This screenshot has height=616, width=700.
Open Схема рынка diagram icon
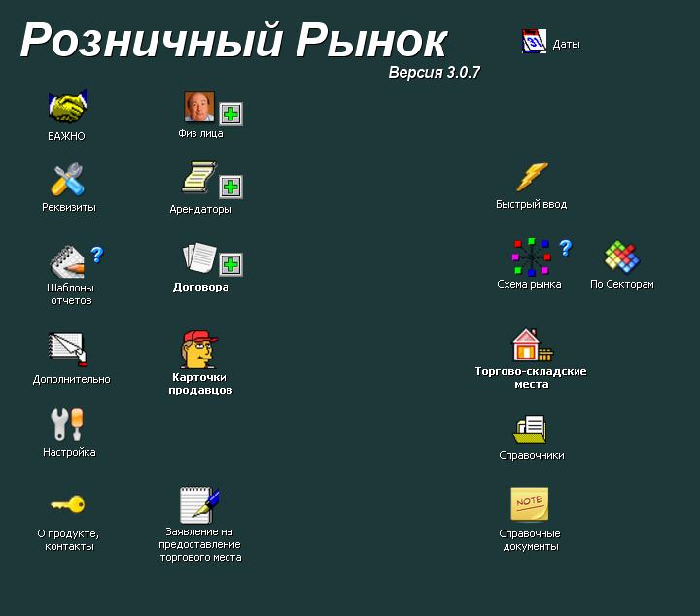531,257
